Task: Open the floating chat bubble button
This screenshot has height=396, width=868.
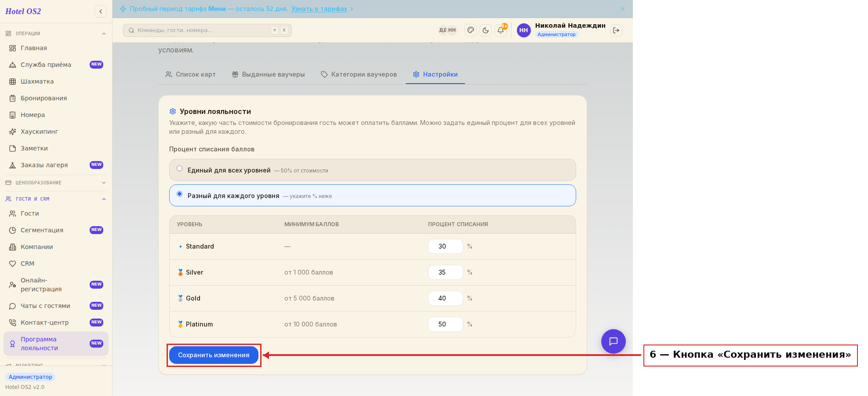Action: (614, 341)
